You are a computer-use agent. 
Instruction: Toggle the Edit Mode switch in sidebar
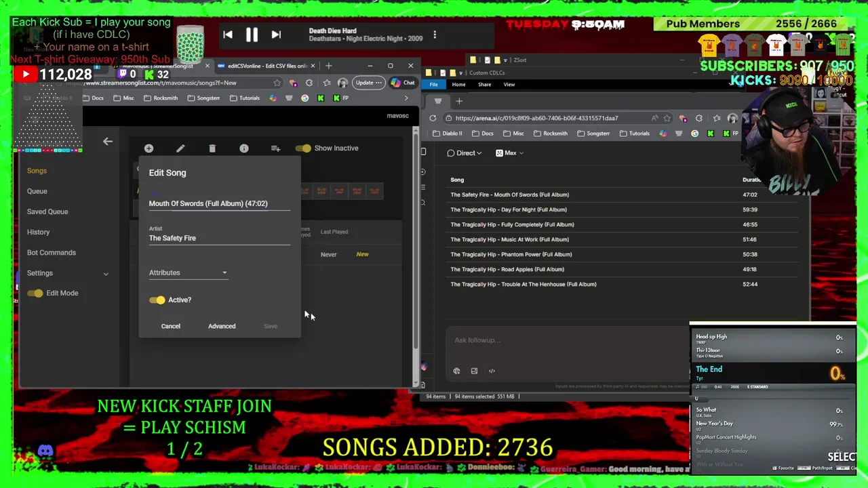pyautogui.click(x=35, y=293)
